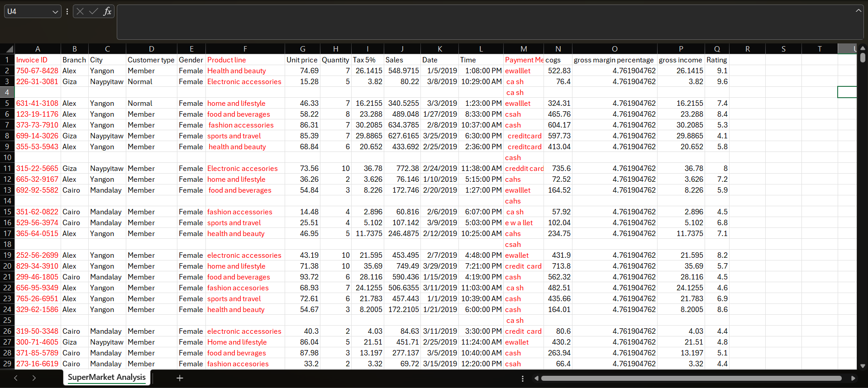868x388 pixels.
Task: Click the gross income 36.78 cell
Action: [681, 168]
